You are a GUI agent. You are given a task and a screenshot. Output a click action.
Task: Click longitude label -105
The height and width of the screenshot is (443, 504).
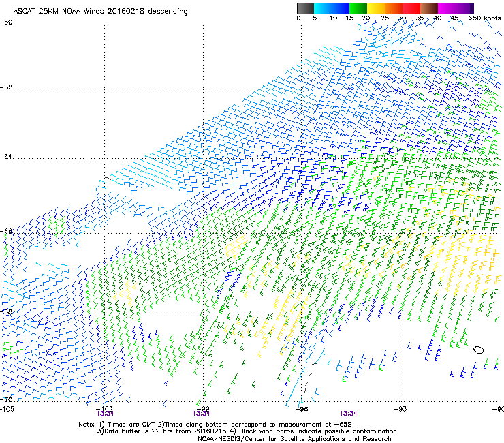coord(7,409)
